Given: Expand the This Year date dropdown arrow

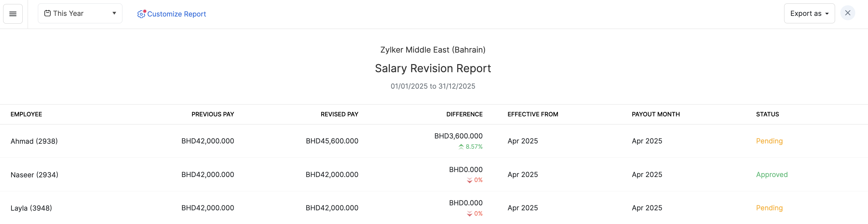Looking at the screenshot, I should [x=114, y=13].
